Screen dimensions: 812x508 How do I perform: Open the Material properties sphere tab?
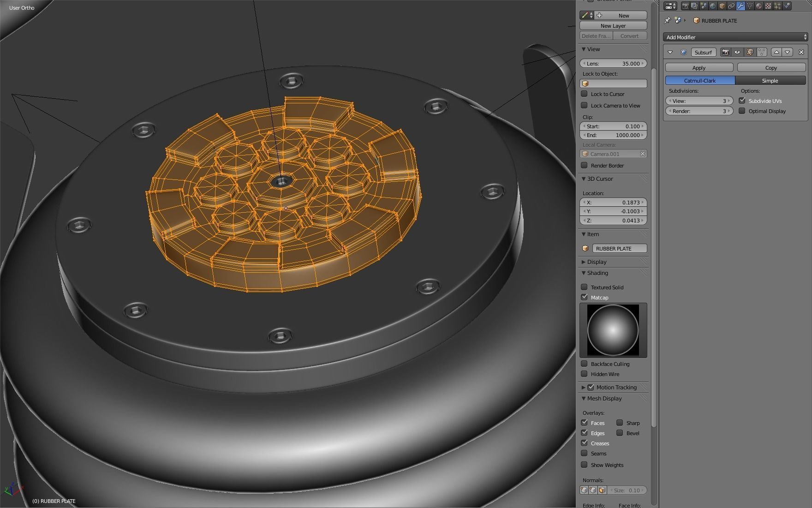[x=759, y=6]
